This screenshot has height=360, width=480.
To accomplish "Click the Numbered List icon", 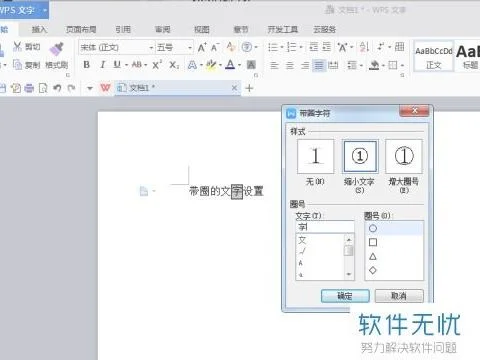I will click(x=292, y=47).
